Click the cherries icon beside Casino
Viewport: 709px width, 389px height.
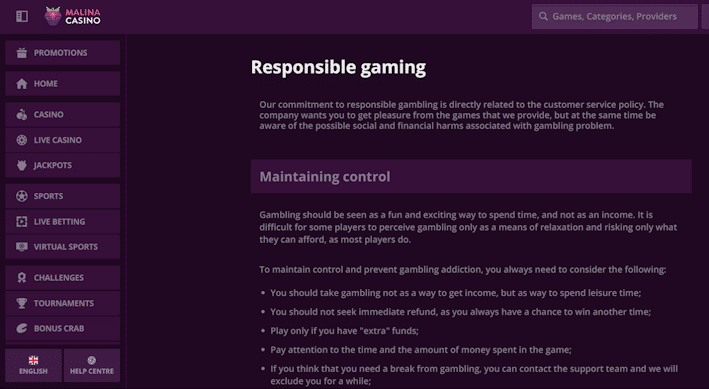coord(22,114)
